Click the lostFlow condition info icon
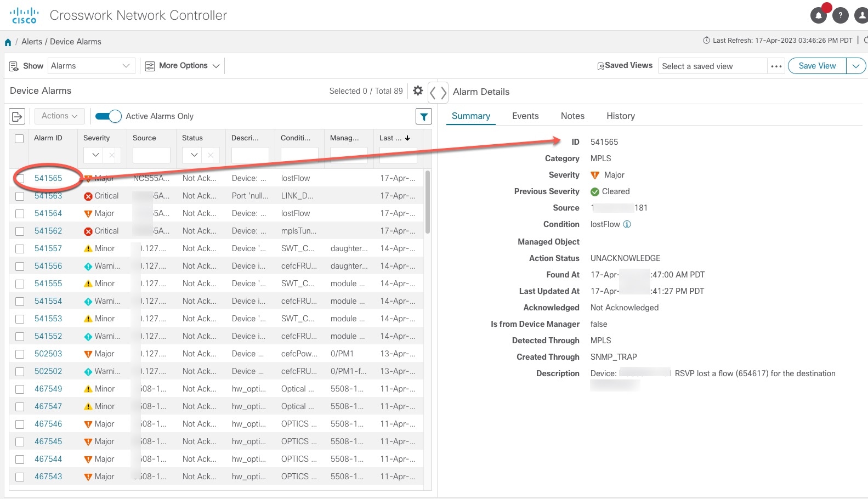The width and height of the screenshot is (868, 499). tap(627, 224)
